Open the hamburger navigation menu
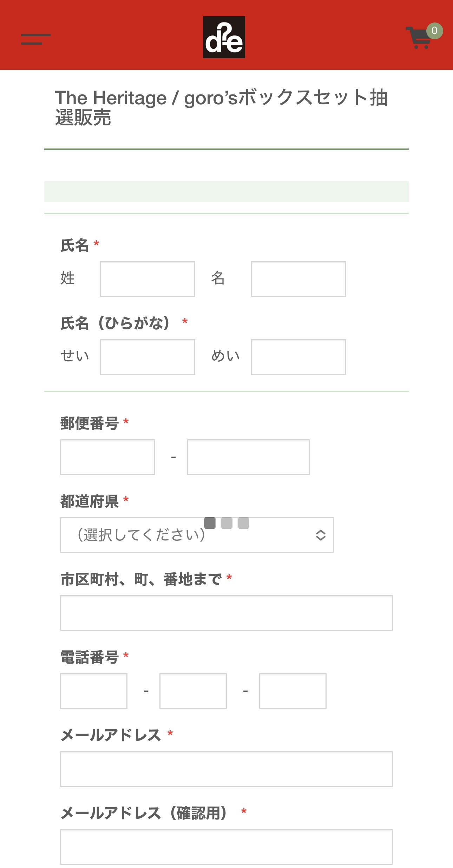This screenshot has width=453, height=868. [x=35, y=39]
